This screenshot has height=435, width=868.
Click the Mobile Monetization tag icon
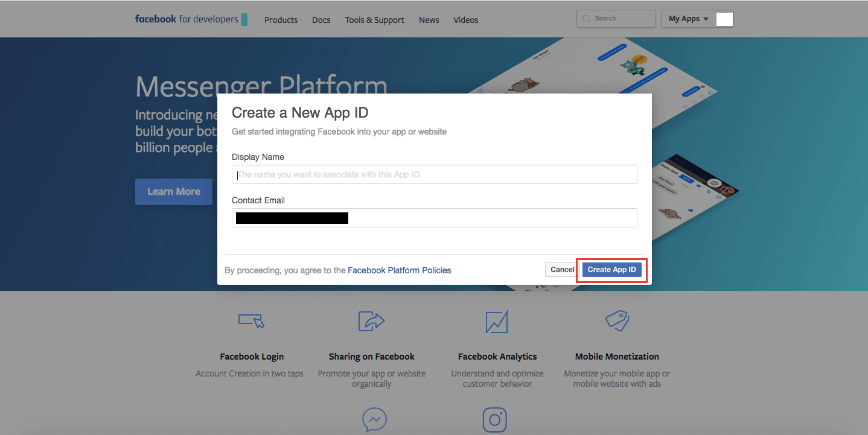click(x=617, y=321)
